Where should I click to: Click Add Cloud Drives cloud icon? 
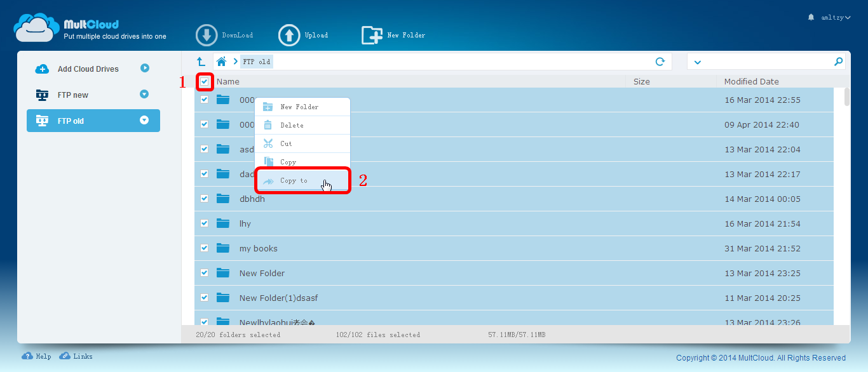[x=42, y=69]
